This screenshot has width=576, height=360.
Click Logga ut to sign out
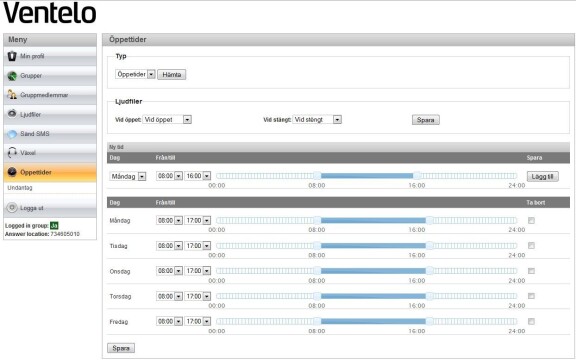pos(50,208)
